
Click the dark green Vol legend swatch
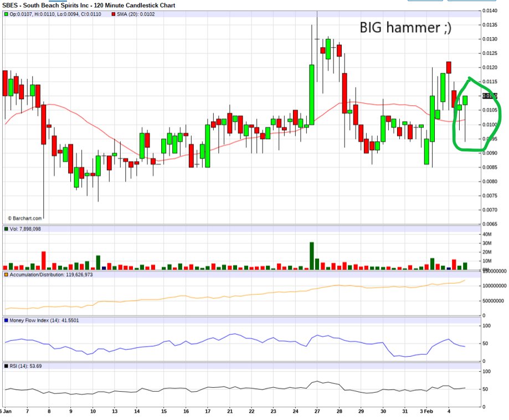pos(6,229)
